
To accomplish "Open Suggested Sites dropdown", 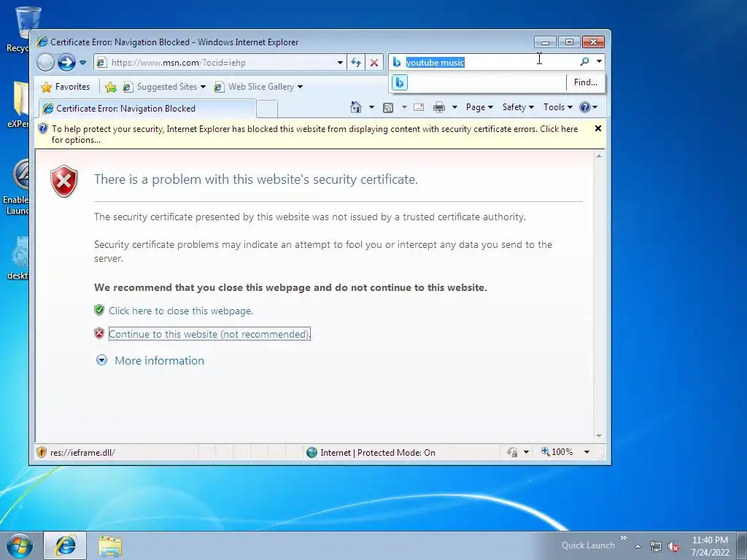I will [164, 87].
